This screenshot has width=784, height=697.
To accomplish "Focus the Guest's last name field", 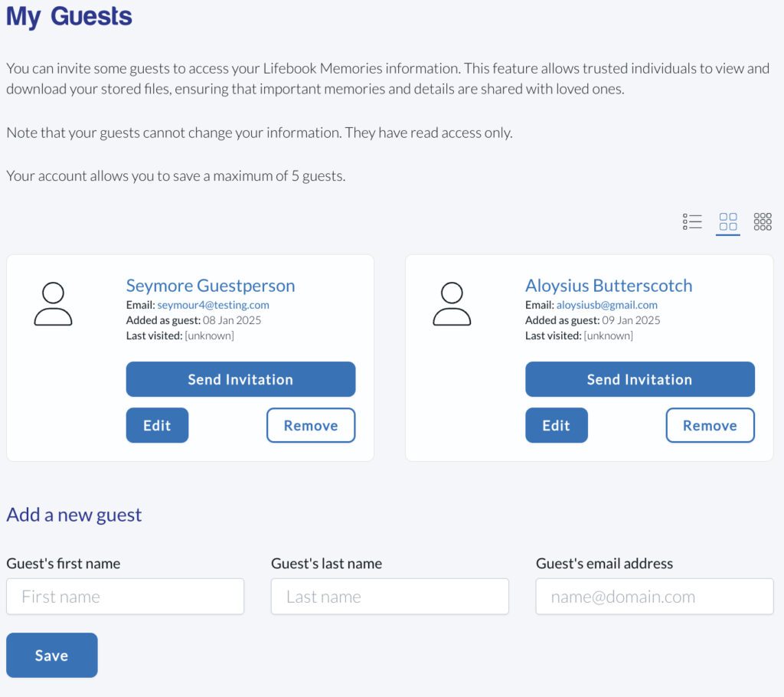I will coord(390,597).
